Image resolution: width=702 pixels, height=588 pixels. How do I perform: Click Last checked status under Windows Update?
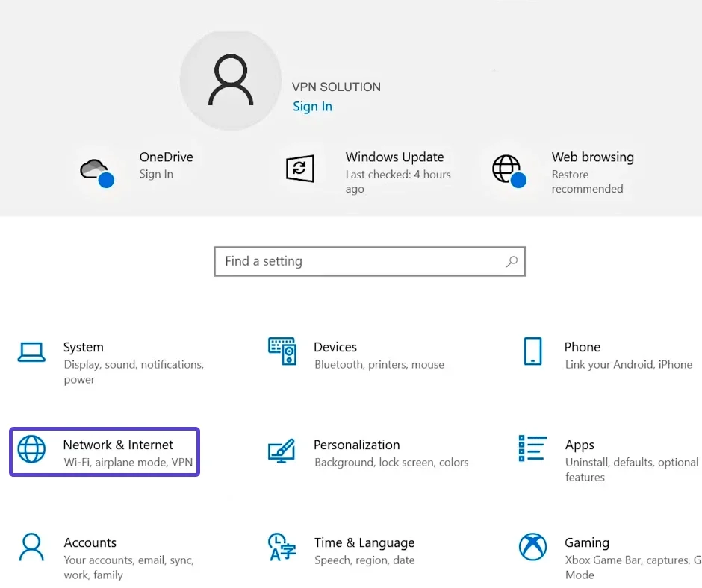397,181
